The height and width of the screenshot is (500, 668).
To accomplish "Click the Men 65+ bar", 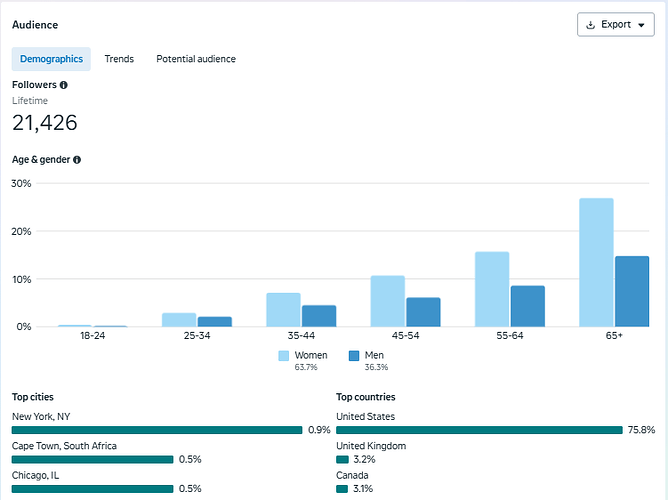I will [x=632, y=291].
